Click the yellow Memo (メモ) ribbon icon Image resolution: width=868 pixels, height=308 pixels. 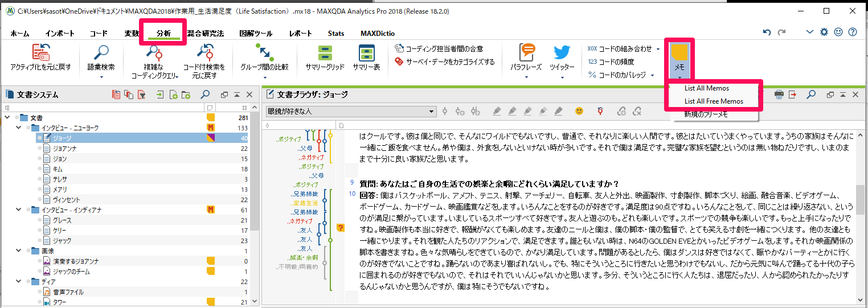coord(679,53)
